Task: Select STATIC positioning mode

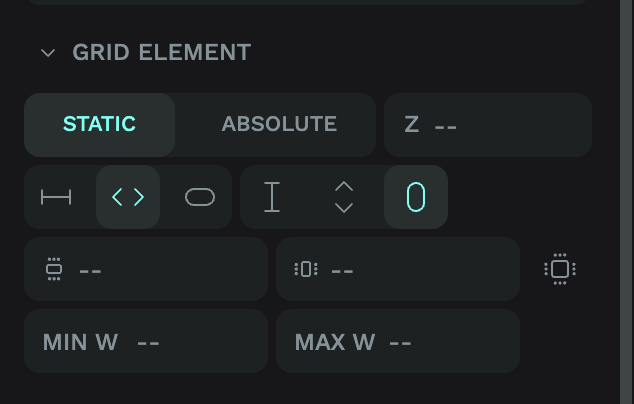Action: point(99,125)
